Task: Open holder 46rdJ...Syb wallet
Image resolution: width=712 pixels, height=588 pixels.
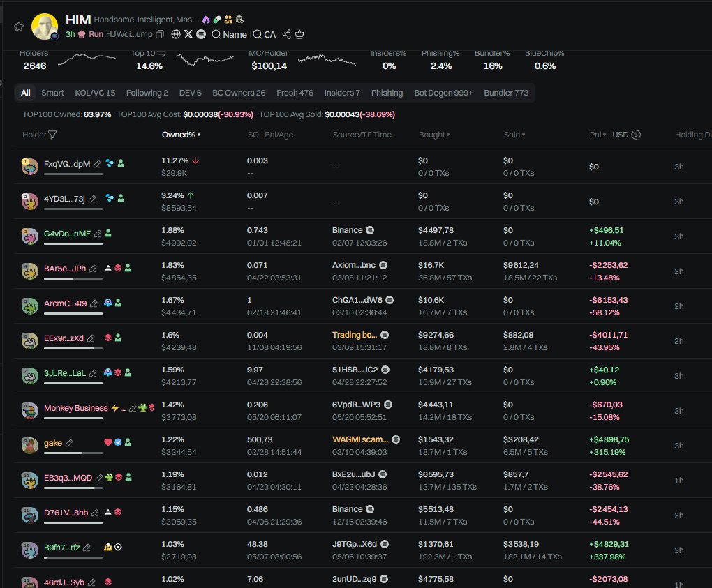Action: point(64,582)
